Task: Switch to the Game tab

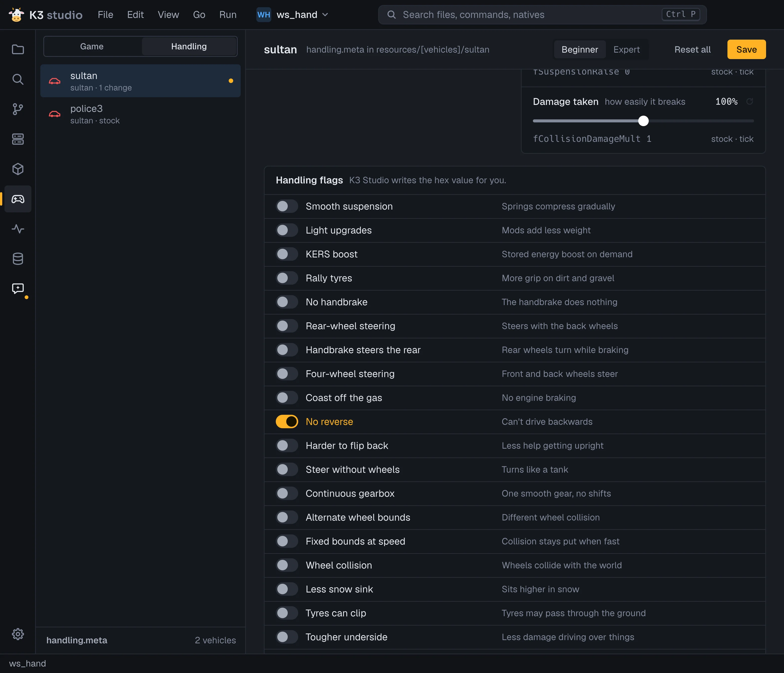Action: click(x=92, y=47)
